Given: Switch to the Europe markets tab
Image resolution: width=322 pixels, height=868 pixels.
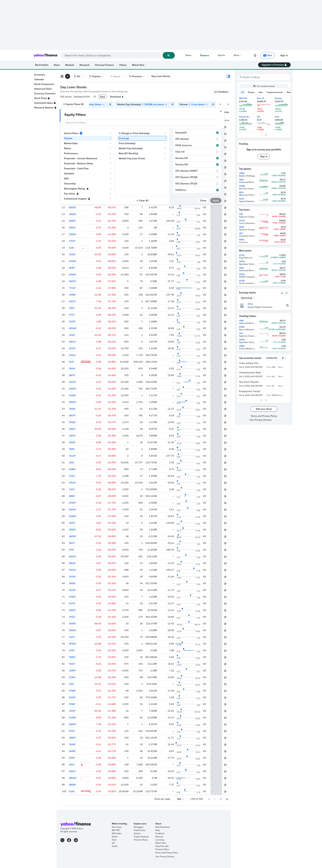Looking at the screenshot, I should pos(251,92).
